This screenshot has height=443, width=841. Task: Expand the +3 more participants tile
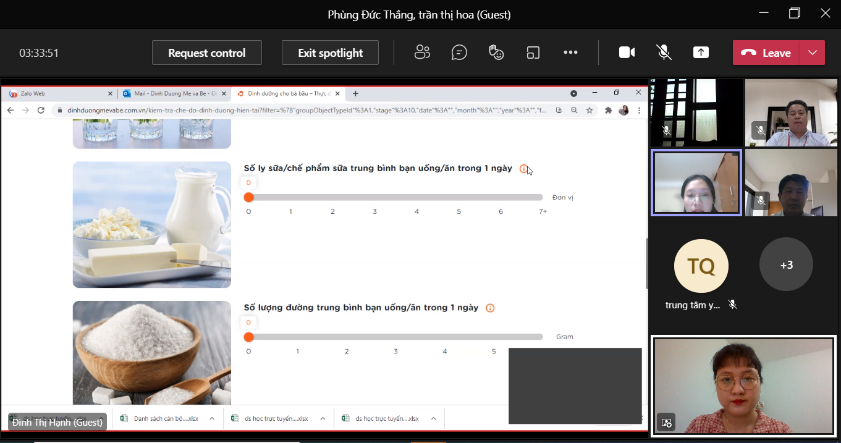click(x=786, y=264)
